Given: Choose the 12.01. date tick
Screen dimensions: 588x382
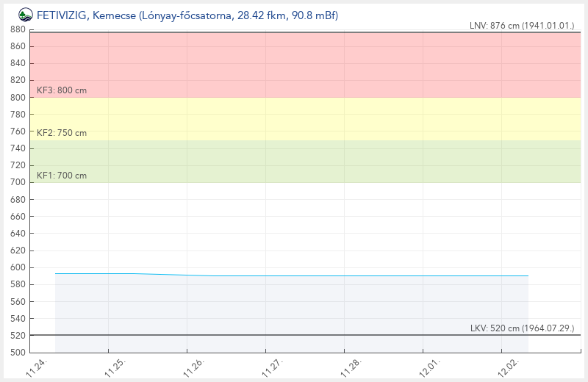Looking at the screenshot, I should 429,367.
